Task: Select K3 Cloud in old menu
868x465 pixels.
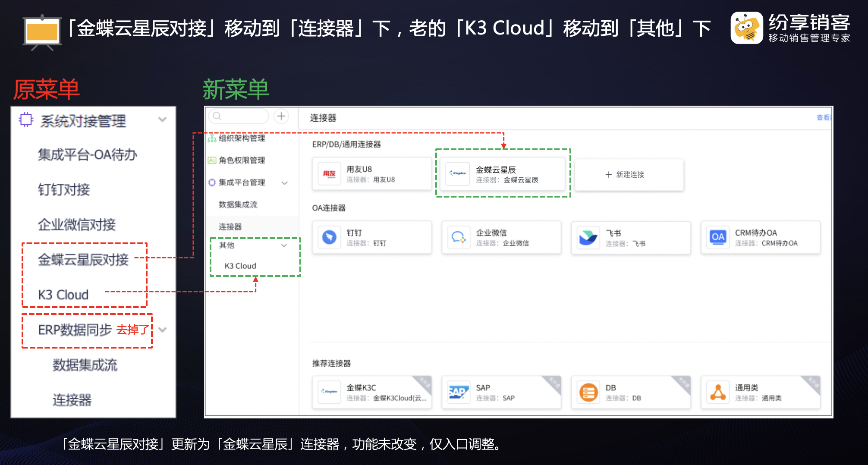Action: coord(63,295)
